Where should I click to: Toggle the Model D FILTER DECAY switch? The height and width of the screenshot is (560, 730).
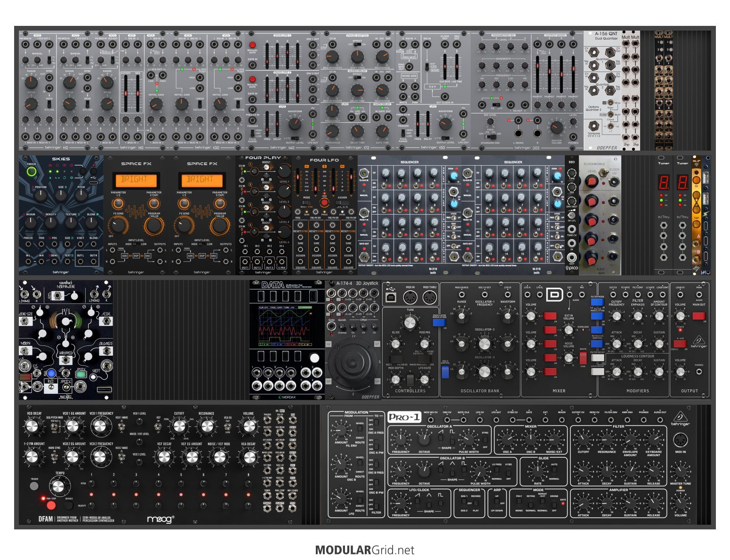pyautogui.click(x=597, y=358)
